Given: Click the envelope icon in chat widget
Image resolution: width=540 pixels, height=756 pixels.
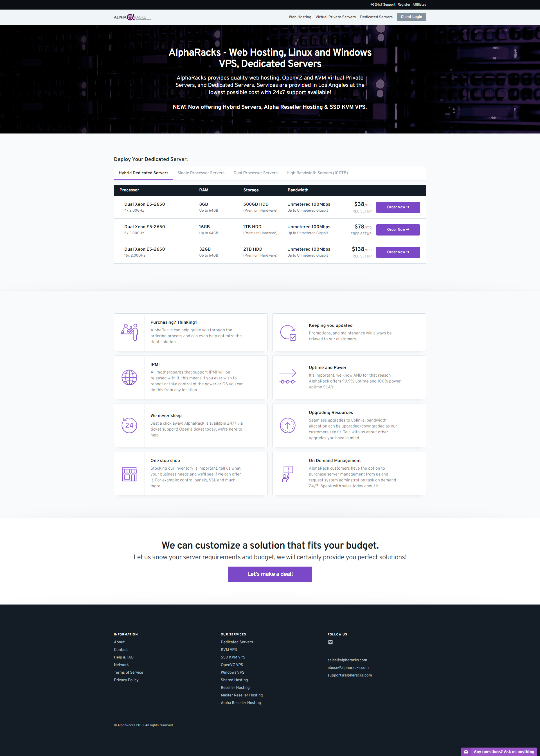Looking at the screenshot, I should coord(466,752).
